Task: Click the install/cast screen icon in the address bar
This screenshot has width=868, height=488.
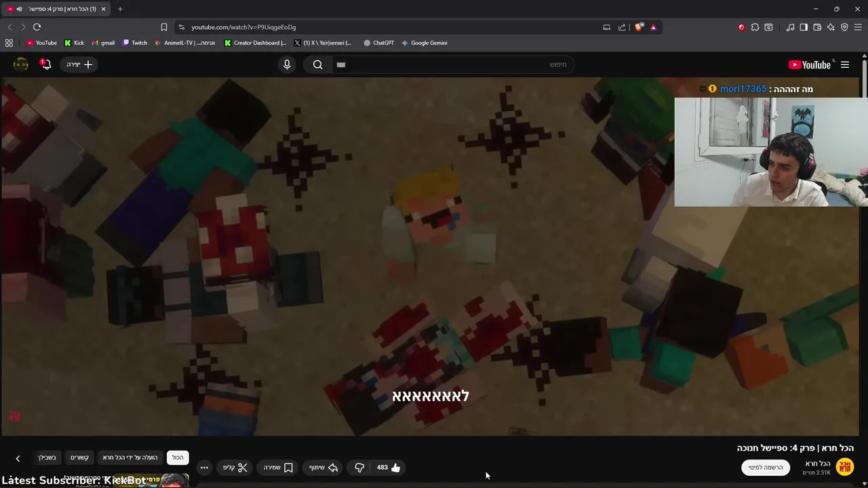Action: pos(607,27)
